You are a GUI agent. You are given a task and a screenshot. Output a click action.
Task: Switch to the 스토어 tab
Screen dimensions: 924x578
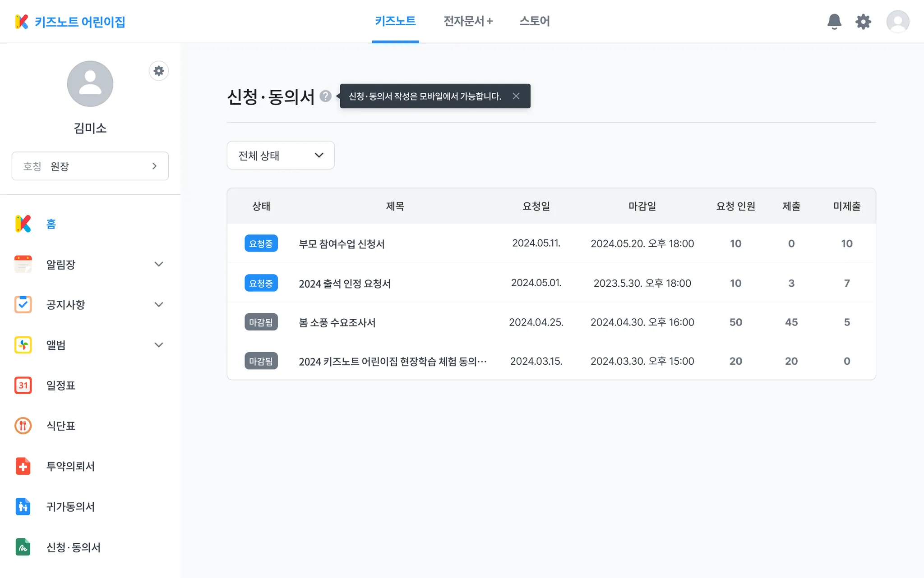(x=534, y=21)
